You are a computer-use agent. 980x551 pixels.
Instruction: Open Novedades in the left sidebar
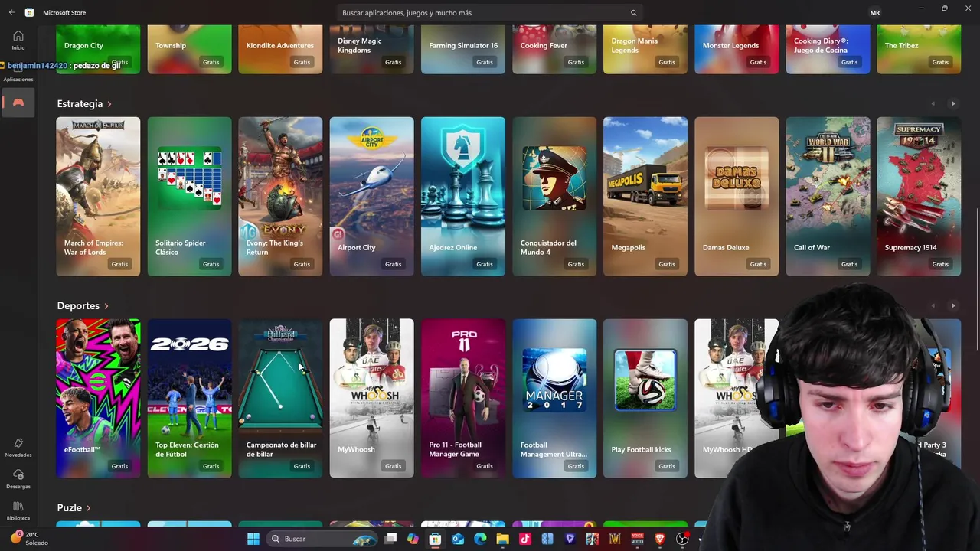tap(18, 448)
